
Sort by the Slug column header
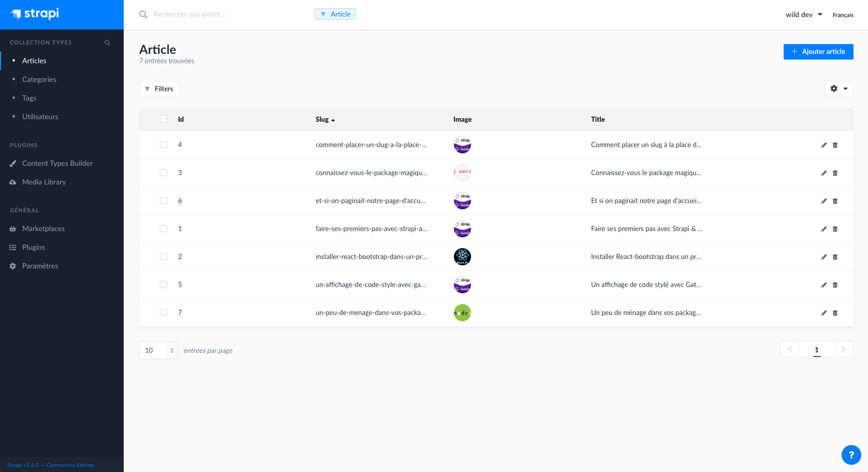click(x=325, y=119)
